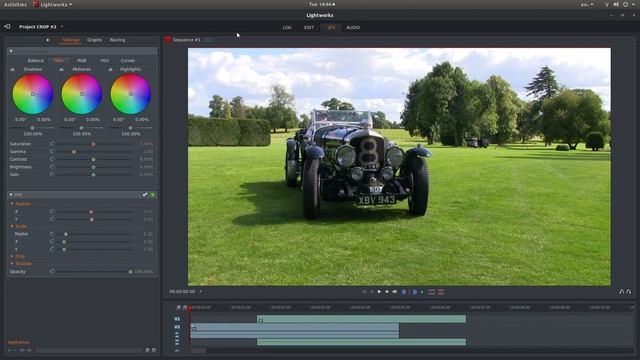640x360 pixels.
Task: Select the V2 track label
Action: 177,327
